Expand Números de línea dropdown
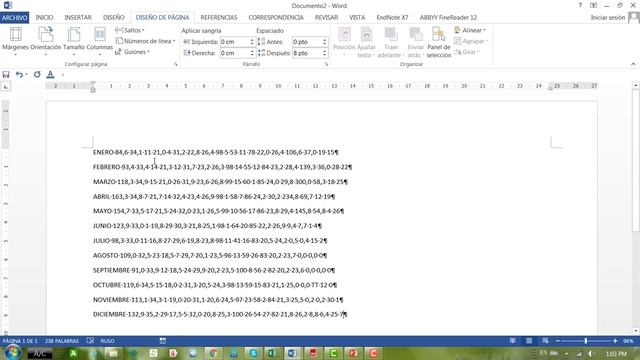This screenshot has width=640, height=360. click(145, 41)
